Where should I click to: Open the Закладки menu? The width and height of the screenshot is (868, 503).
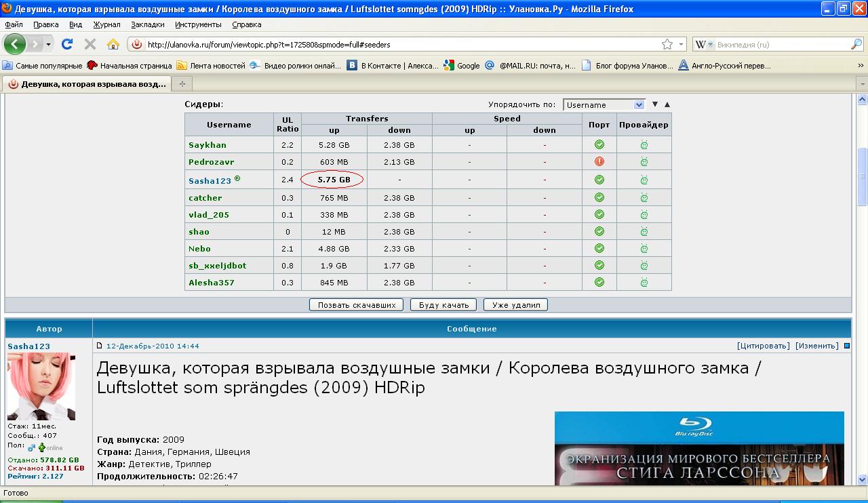pos(148,24)
